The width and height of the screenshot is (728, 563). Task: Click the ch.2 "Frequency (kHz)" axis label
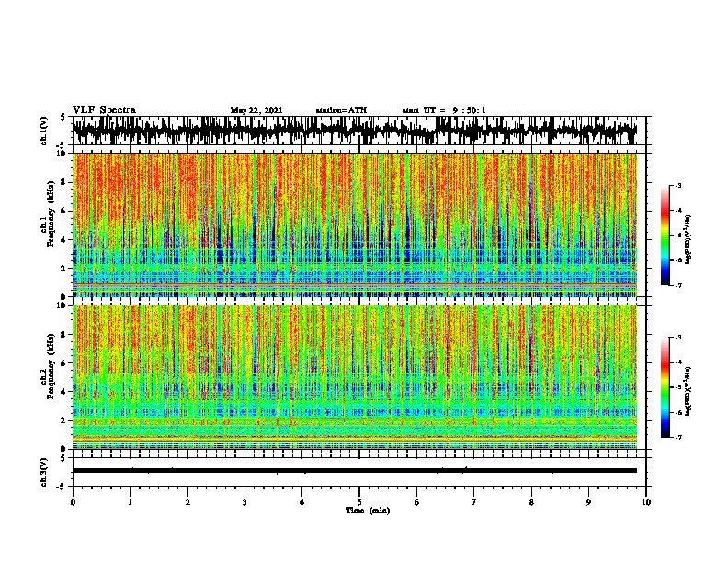51,366
